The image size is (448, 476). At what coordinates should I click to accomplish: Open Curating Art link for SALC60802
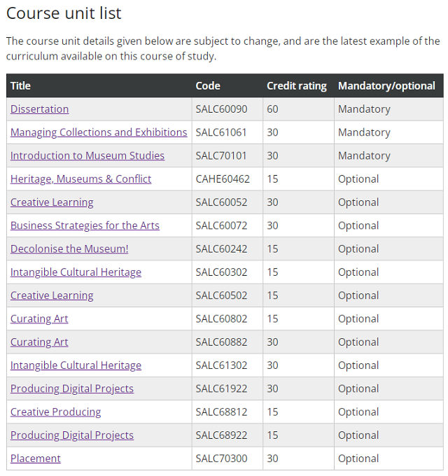39,318
